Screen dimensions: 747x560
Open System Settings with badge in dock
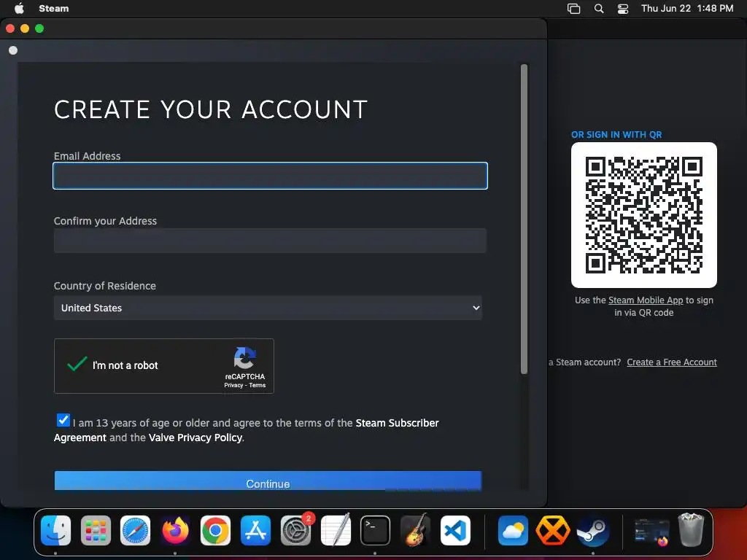click(295, 530)
